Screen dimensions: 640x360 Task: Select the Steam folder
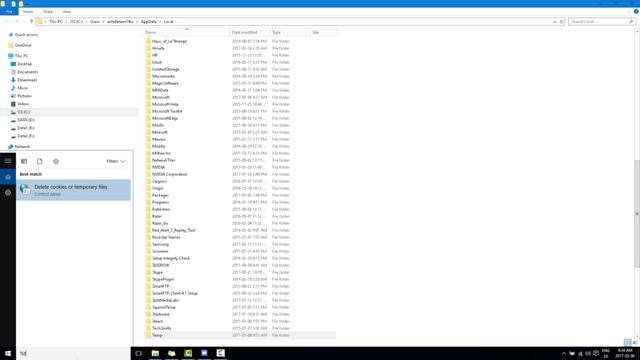click(x=158, y=321)
